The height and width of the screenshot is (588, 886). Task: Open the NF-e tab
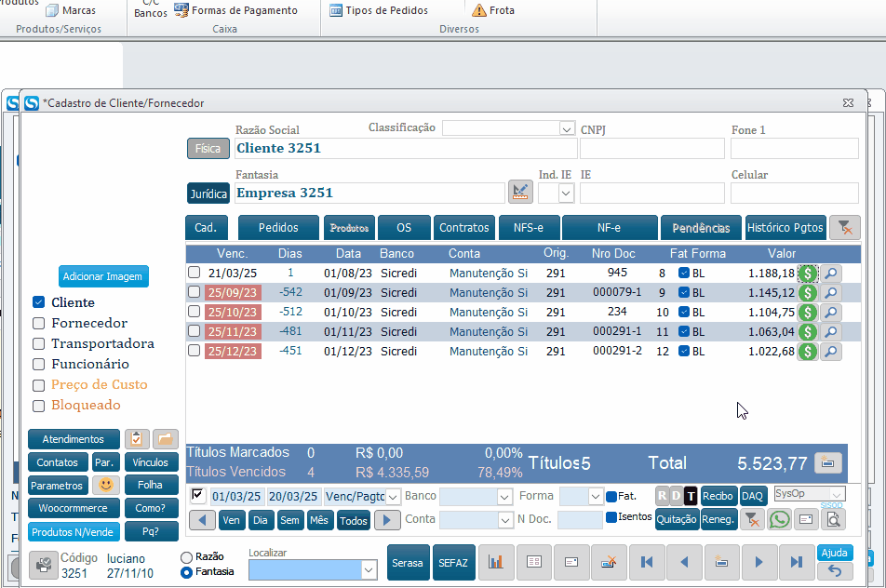click(x=609, y=228)
